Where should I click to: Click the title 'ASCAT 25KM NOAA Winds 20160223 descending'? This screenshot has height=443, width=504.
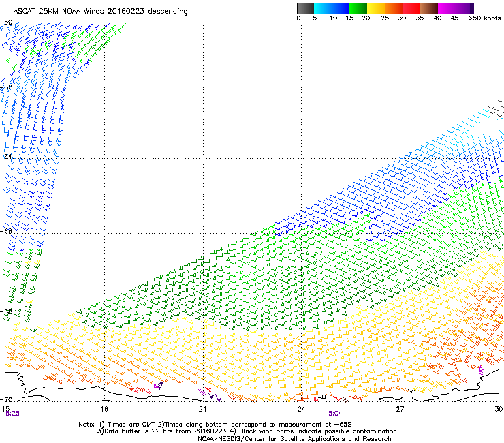(100, 11)
